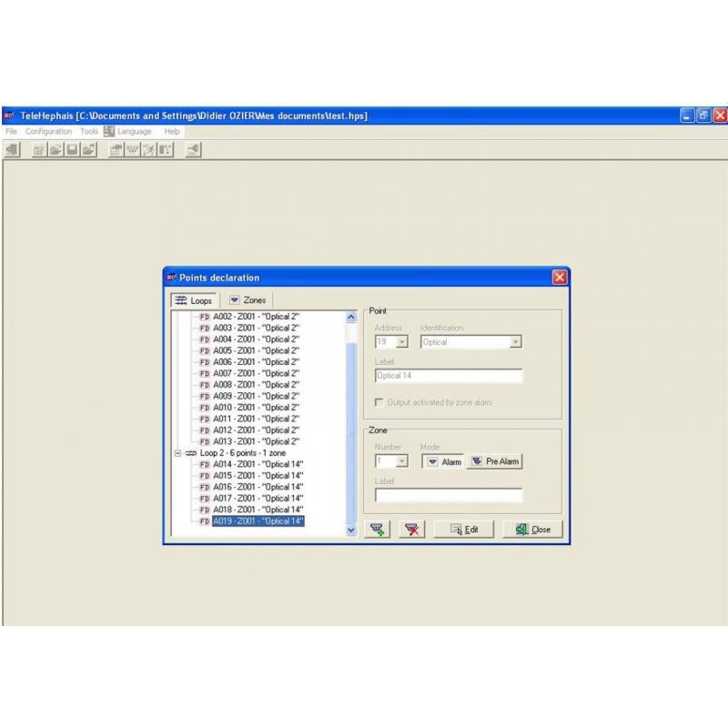
Task: Click the first toolbar icon on the left
Action: pos(13,150)
